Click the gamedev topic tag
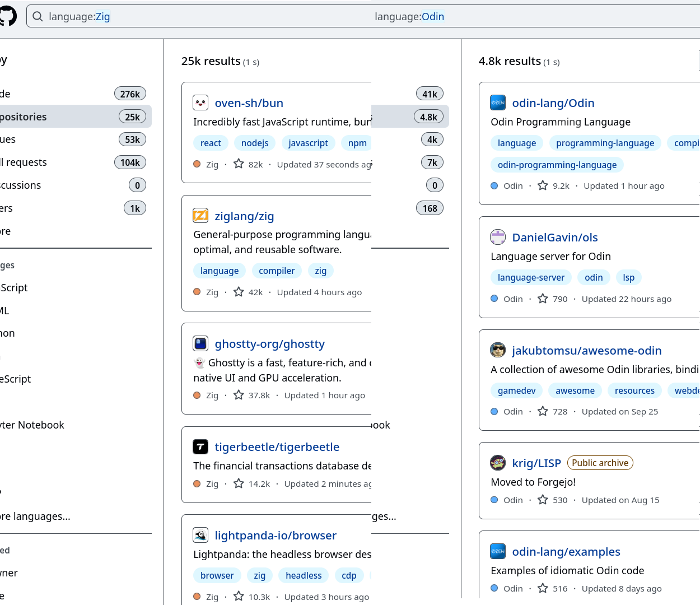The image size is (700, 605). tap(516, 390)
